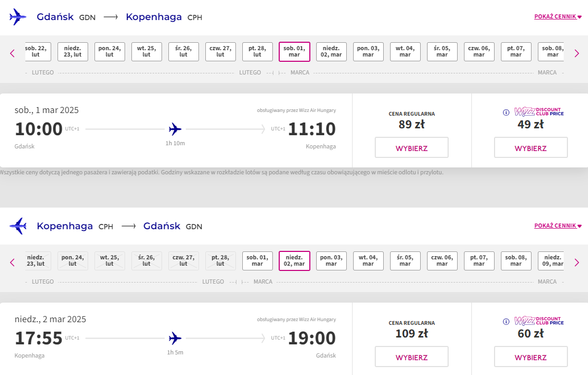Click info icon beside return Discount Club price

pos(506,321)
